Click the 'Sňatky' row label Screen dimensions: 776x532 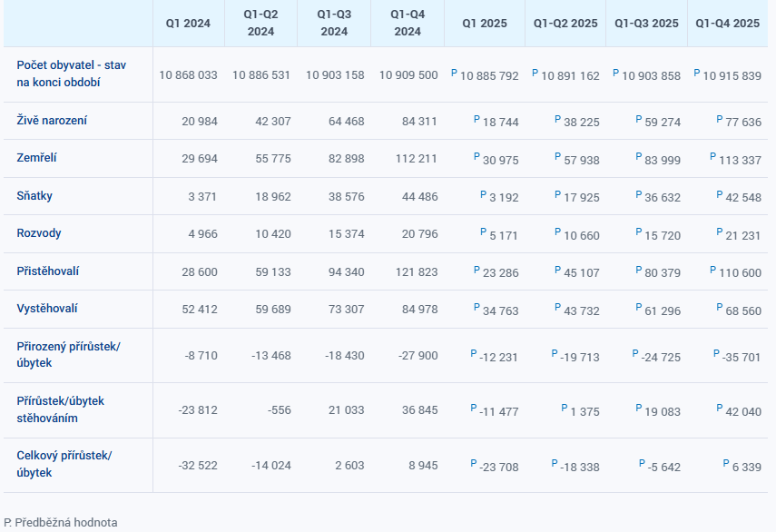(36, 196)
